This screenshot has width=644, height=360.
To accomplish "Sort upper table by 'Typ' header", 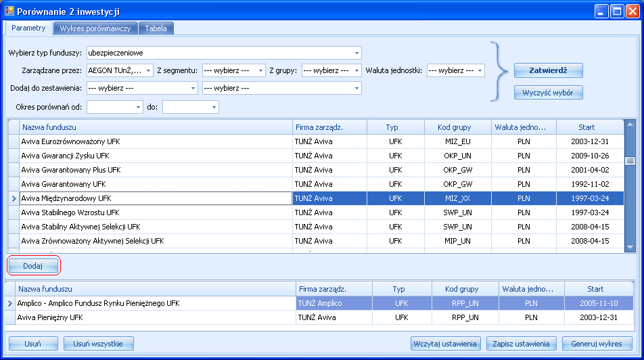I will coord(396,127).
